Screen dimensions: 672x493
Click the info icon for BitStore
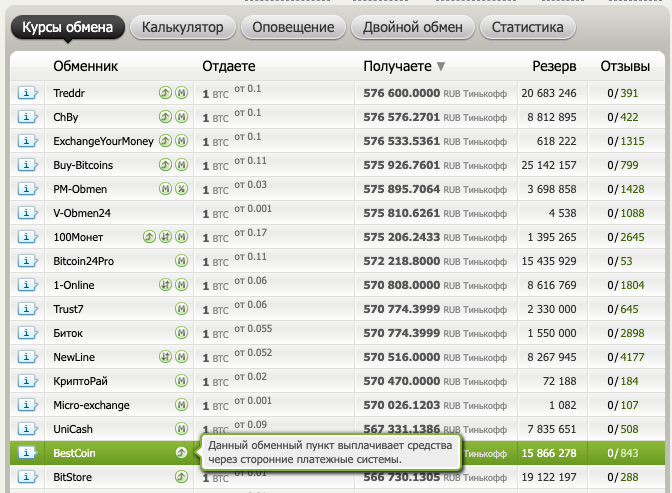click(x=27, y=477)
